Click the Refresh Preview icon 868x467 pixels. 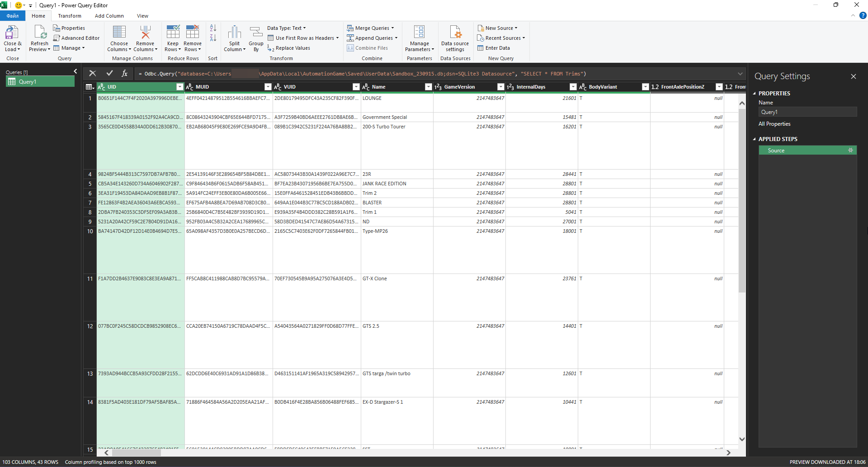[39, 33]
